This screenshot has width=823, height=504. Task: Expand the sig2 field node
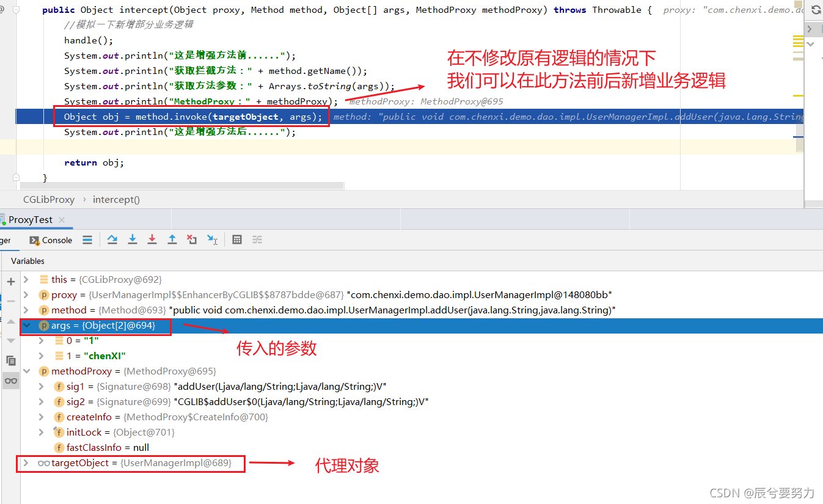pos(42,401)
